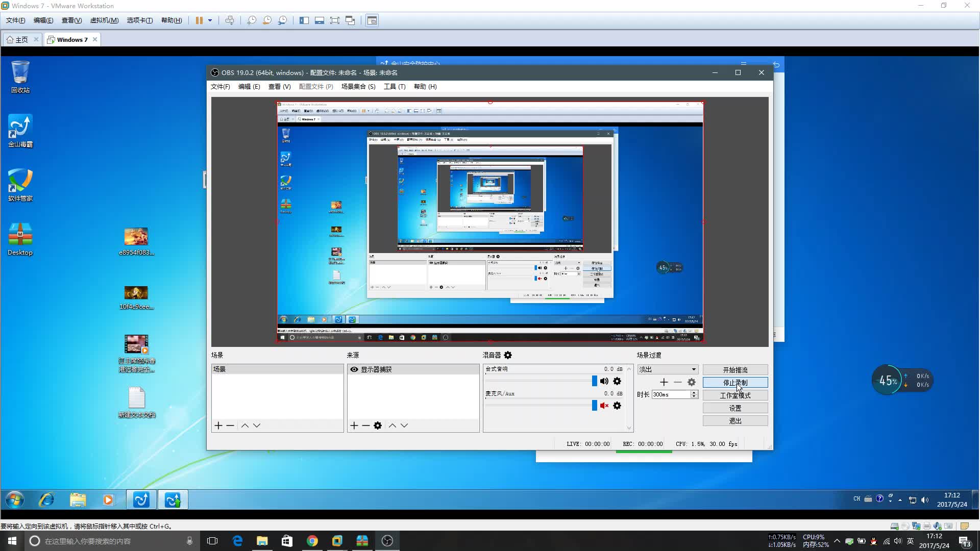Open Windows 7 Start button in VM
Viewport: 980px width, 551px height.
click(x=15, y=500)
